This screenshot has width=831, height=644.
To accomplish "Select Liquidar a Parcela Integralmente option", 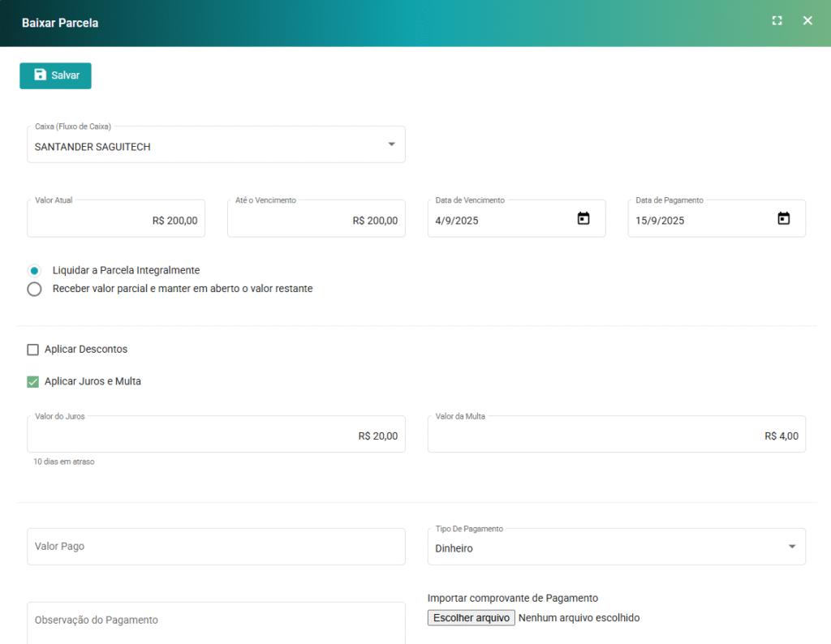I will click(34, 271).
